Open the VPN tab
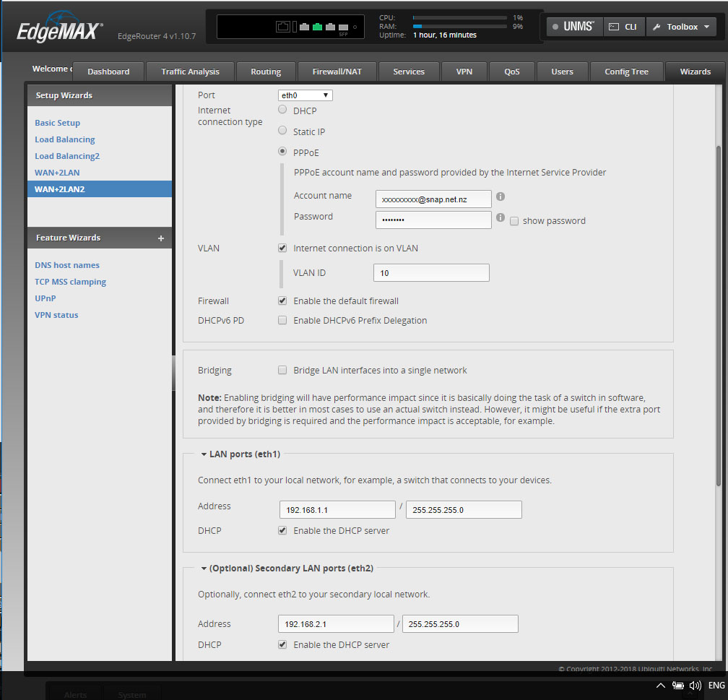728x700 pixels. 464,72
